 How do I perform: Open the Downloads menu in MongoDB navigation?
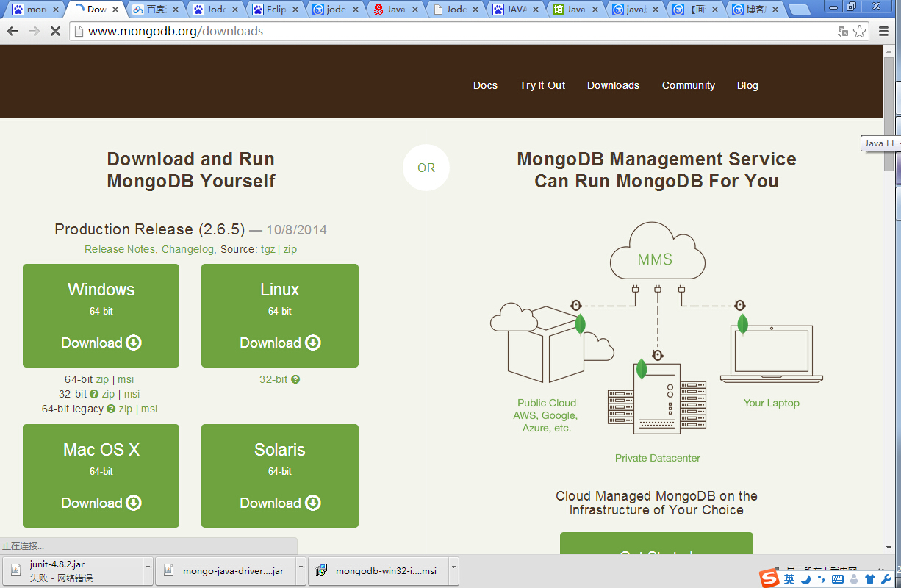point(613,85)
